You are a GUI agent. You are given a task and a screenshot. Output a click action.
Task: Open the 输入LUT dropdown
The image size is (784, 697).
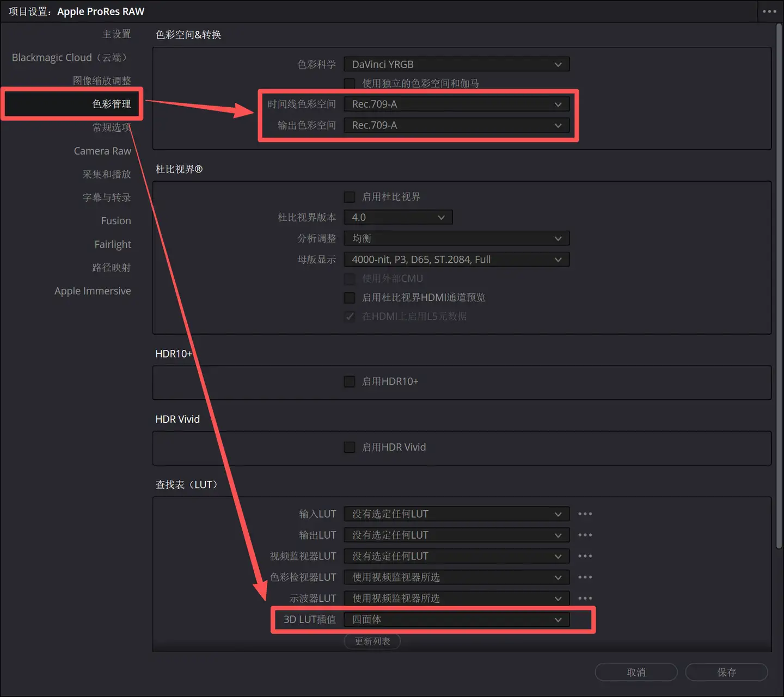click(457, 514)
